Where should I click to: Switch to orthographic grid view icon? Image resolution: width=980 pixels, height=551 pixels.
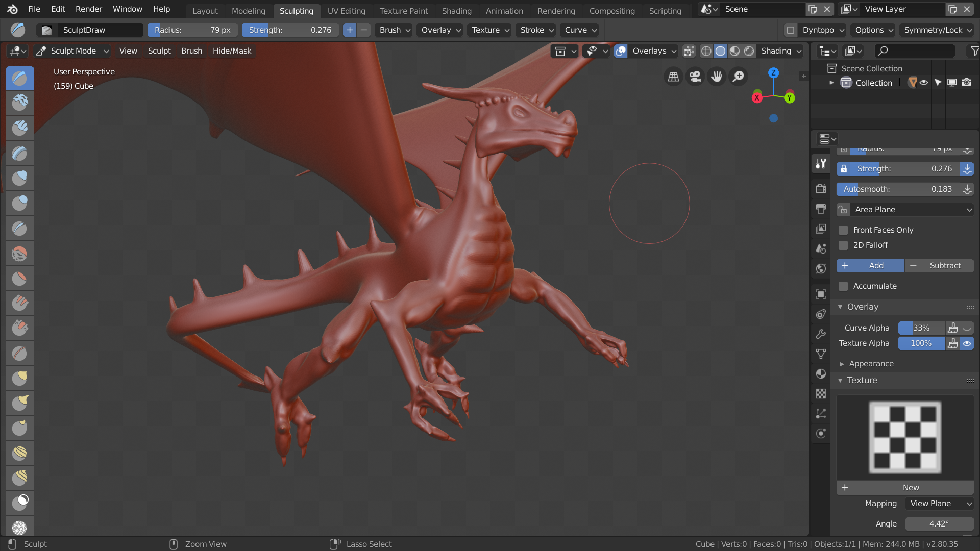tap(674, 77)
